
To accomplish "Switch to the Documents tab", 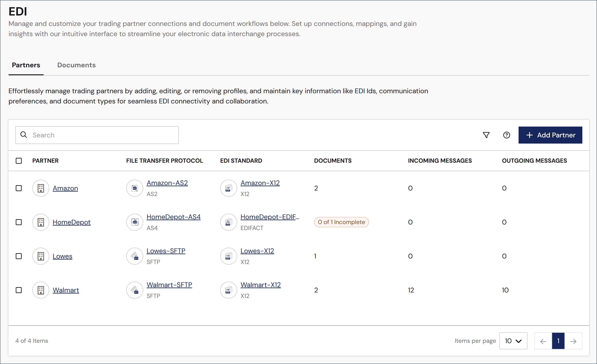I will click(x=76, y=65).
